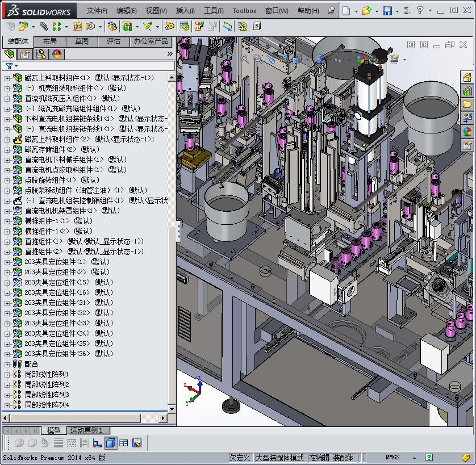Expand the 局部线性阵列1 tree node
476x465 pixels.
pyautogui.click(x=7, y=374)
